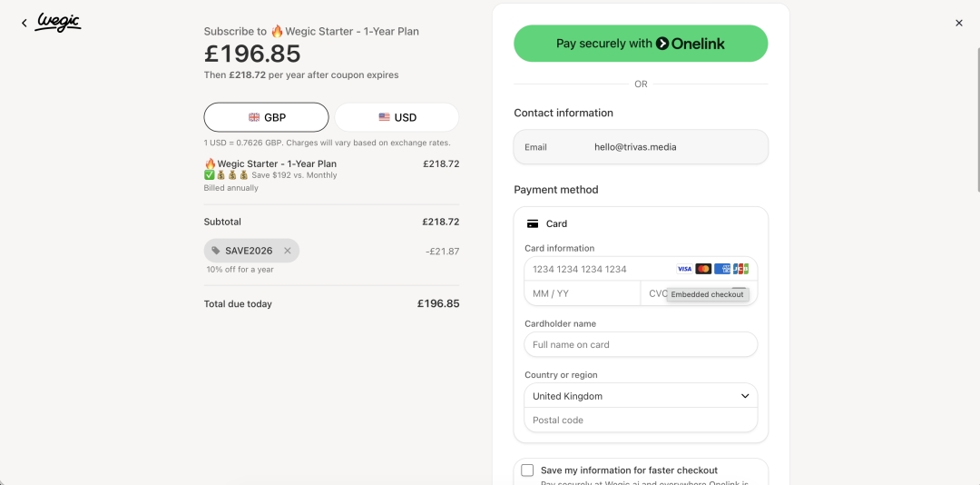Click the MM / YY expiry field
The height and width of the screenshot is (485, 980).
[x=583, y=293]
